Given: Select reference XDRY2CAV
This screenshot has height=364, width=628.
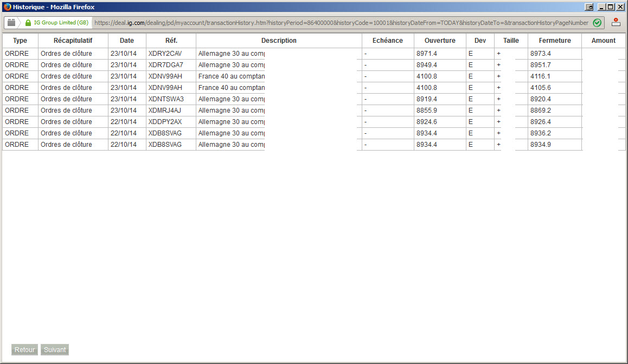Looking at the screenshot, I should click(x=165, y=54).
